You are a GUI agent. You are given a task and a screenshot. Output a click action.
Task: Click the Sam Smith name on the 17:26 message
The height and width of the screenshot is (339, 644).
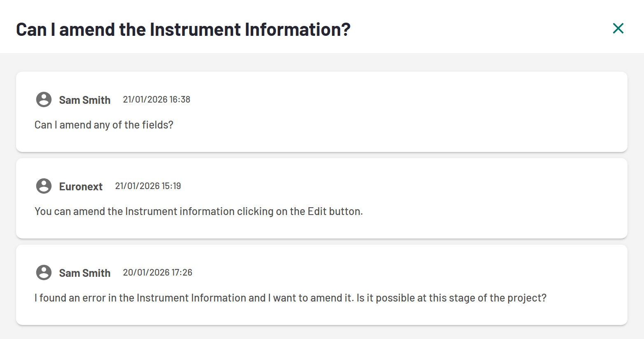click(84, 273)
